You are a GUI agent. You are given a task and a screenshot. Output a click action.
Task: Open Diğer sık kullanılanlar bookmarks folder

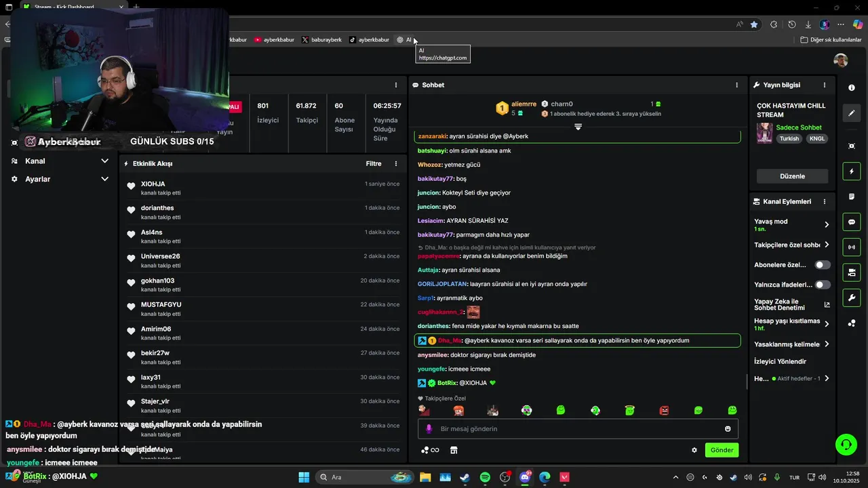[x=831, y=40]
